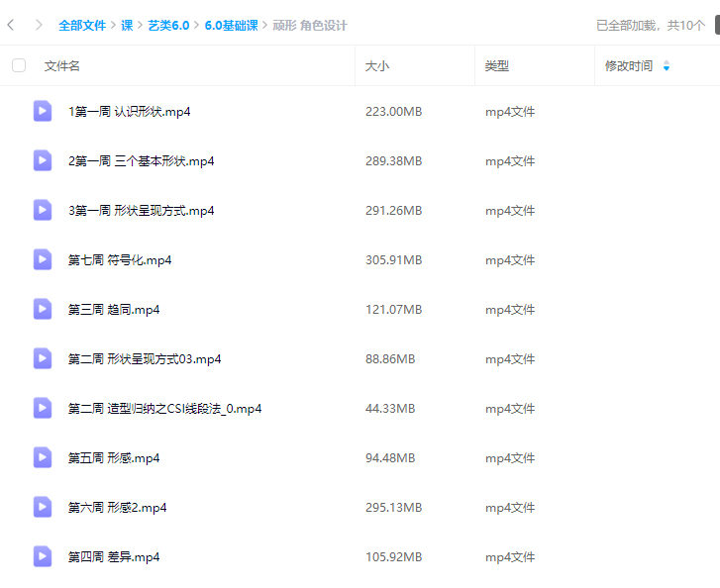Click video icon for 1第一周 认识形状.mp4
720x588 pixels.
[43, 111]
